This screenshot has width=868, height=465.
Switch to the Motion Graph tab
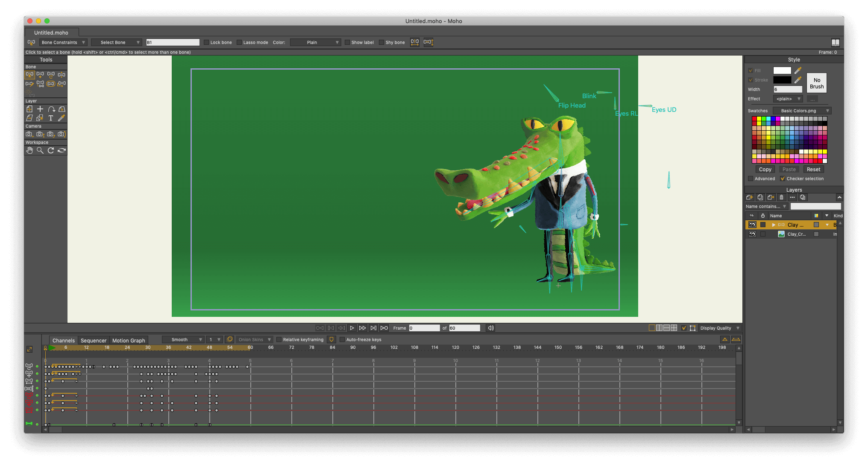click(x=129, y=340)
